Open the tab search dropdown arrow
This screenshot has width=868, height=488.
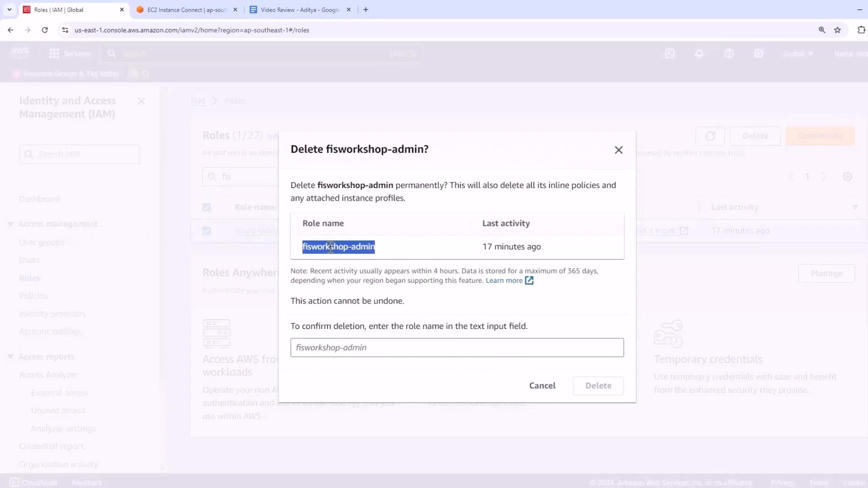(9, 9)
